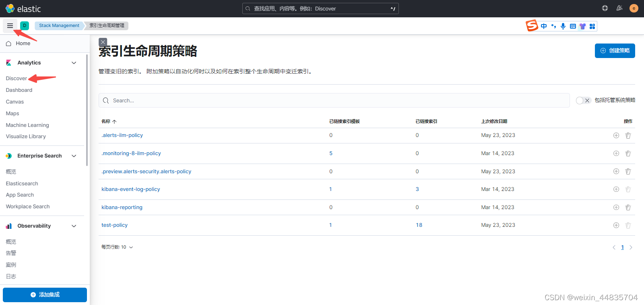Open Dashboard in Analytics
Viewport: 644px width, 305px height.
click(x=19, y=90)
